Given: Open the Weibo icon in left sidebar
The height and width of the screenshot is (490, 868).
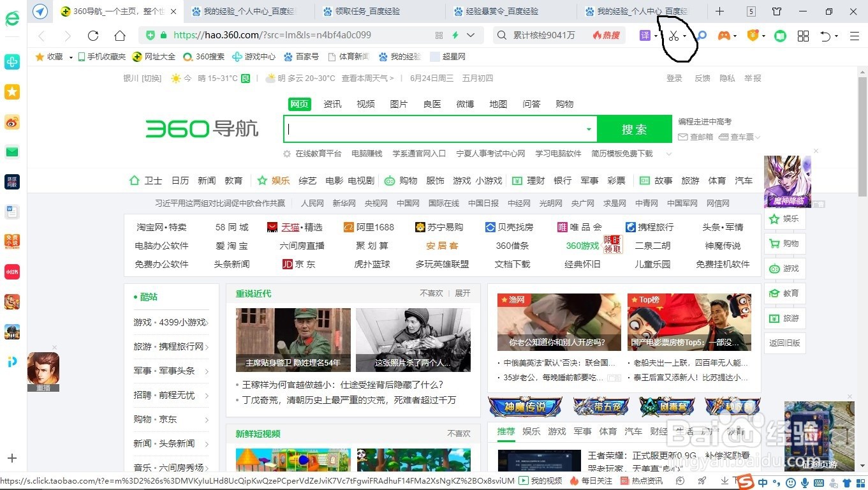Looking at the screenshot, I should 12,122.
